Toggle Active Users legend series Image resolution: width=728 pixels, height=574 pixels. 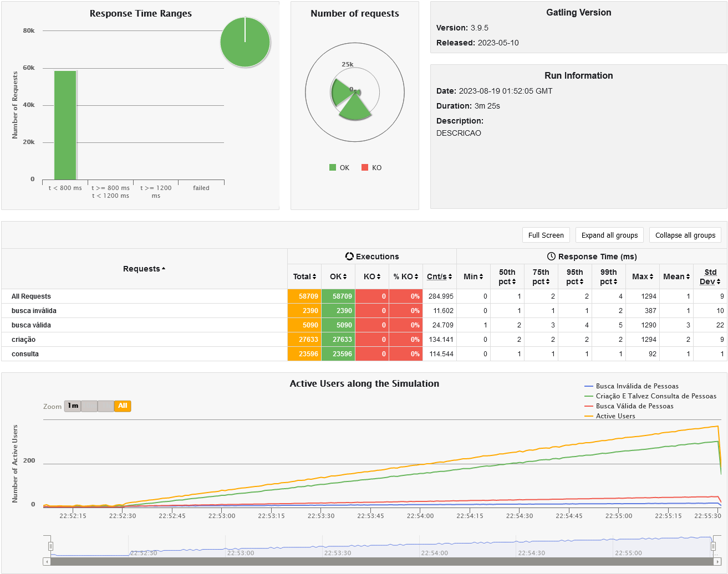pos(610,416)
